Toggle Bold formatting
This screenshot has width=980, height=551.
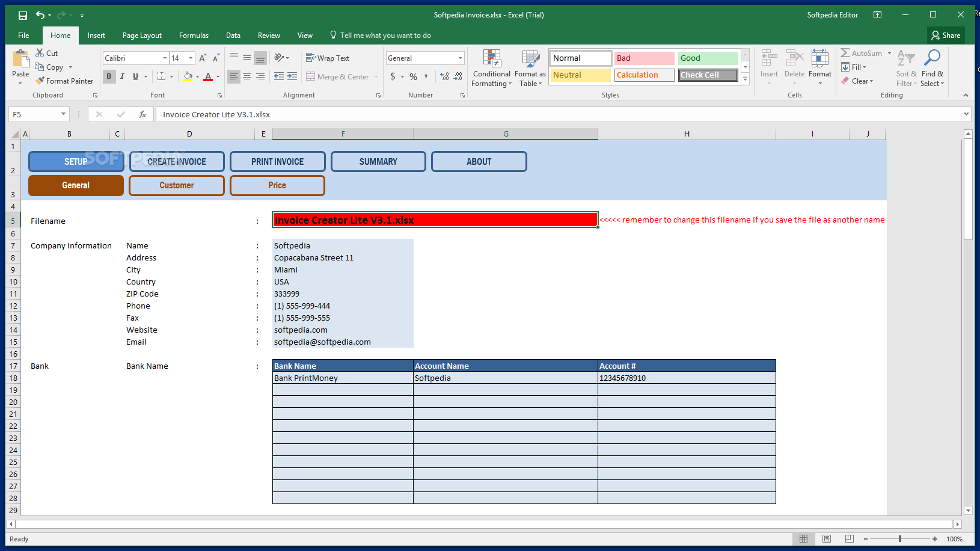(109, 76)
